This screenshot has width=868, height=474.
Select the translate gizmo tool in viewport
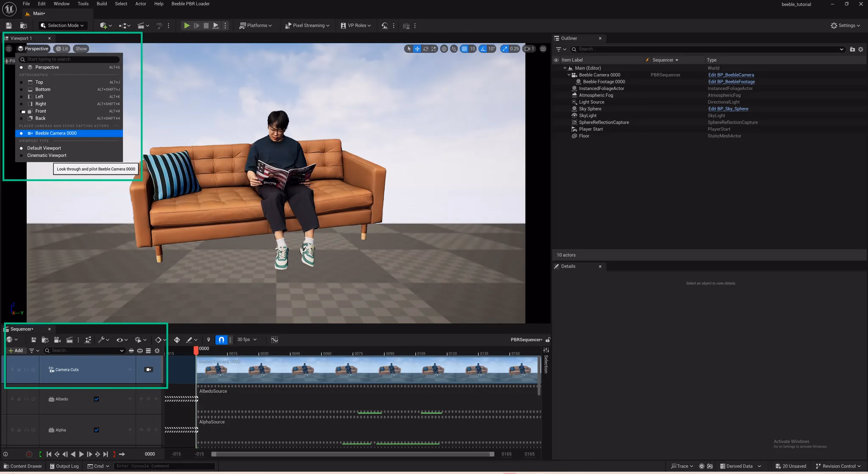coord(417,49)
